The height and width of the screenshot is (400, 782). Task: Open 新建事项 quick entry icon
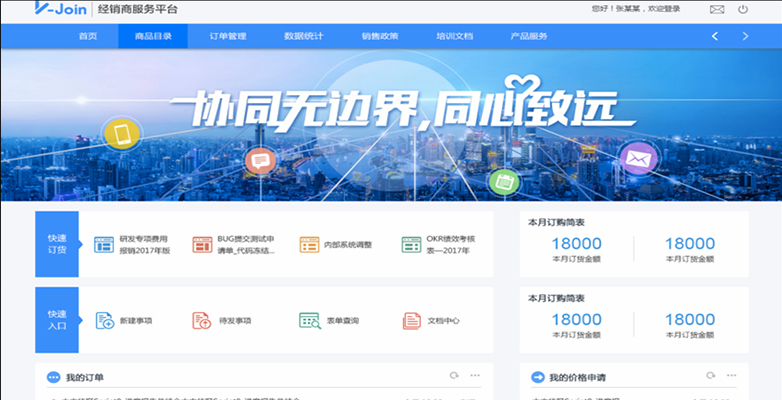(104, 320)
